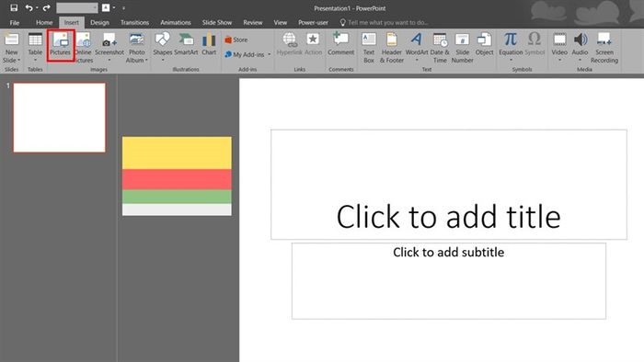The image size is (644, 362).
Task: Start a Screen Recording
Action: click(604, 48)
